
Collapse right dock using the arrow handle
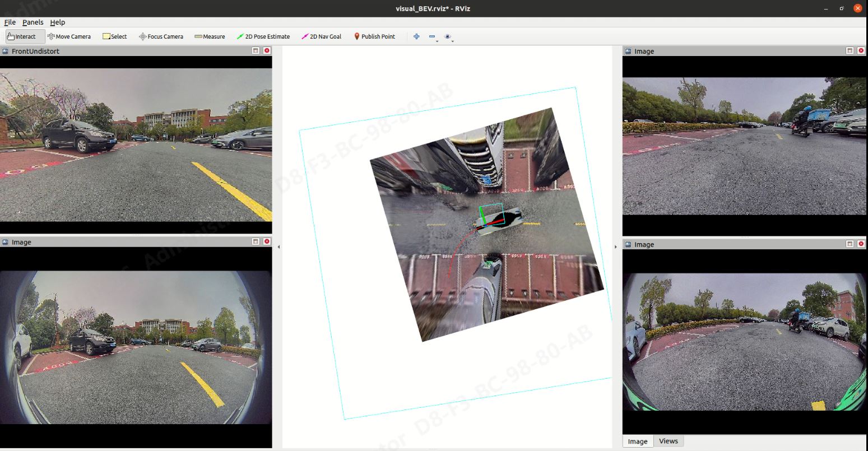coord(616,247)
